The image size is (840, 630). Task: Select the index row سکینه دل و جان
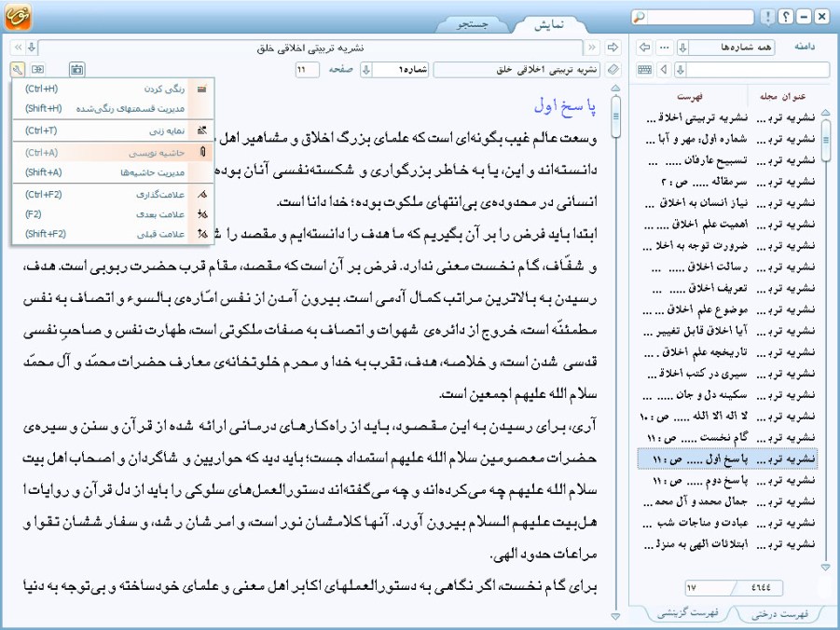pos(727,395)
